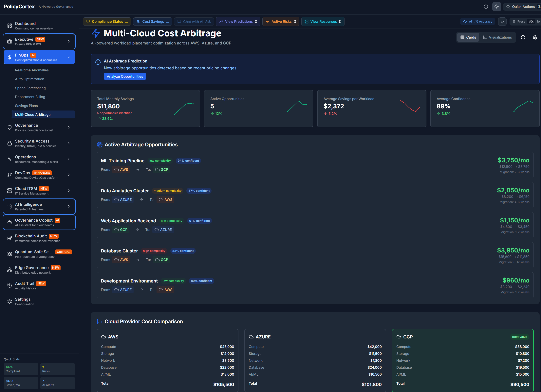
Task: Click the AI Accuracy indicator
Action: click(477, 21)
